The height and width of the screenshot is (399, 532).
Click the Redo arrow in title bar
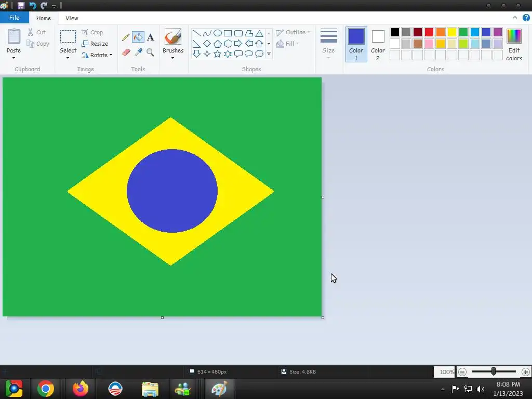[44, 5]
